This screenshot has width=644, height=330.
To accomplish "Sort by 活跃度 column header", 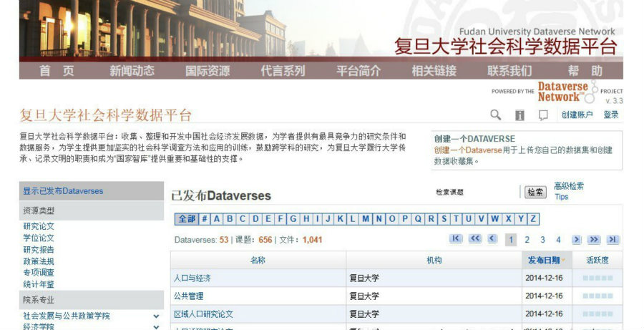I will point(597,260).
